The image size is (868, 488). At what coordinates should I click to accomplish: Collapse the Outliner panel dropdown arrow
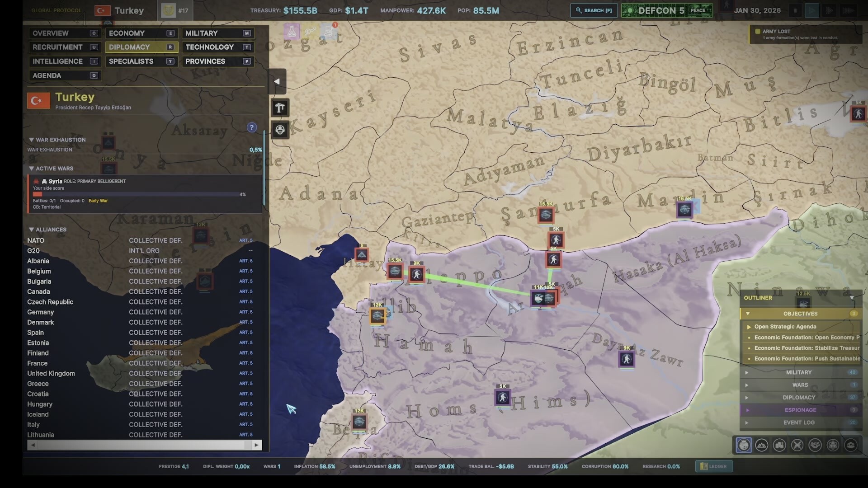coord(852,298)
